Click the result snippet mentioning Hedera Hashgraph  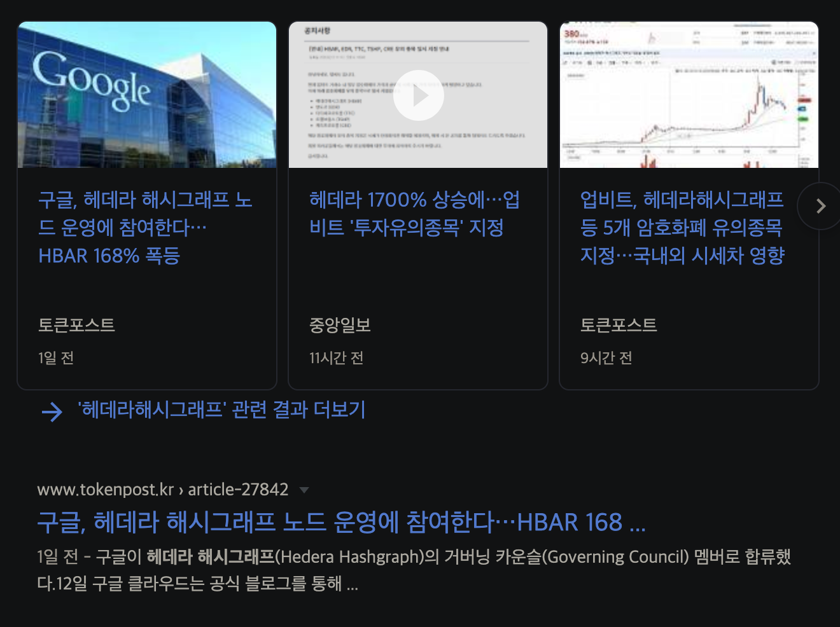pyautogui.click(x=414, y=570)
